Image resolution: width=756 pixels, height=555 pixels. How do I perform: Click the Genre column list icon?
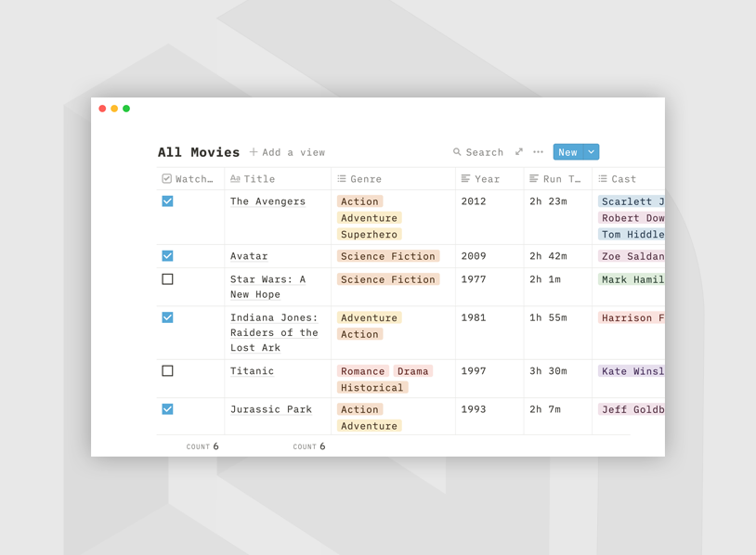point(342,179)
